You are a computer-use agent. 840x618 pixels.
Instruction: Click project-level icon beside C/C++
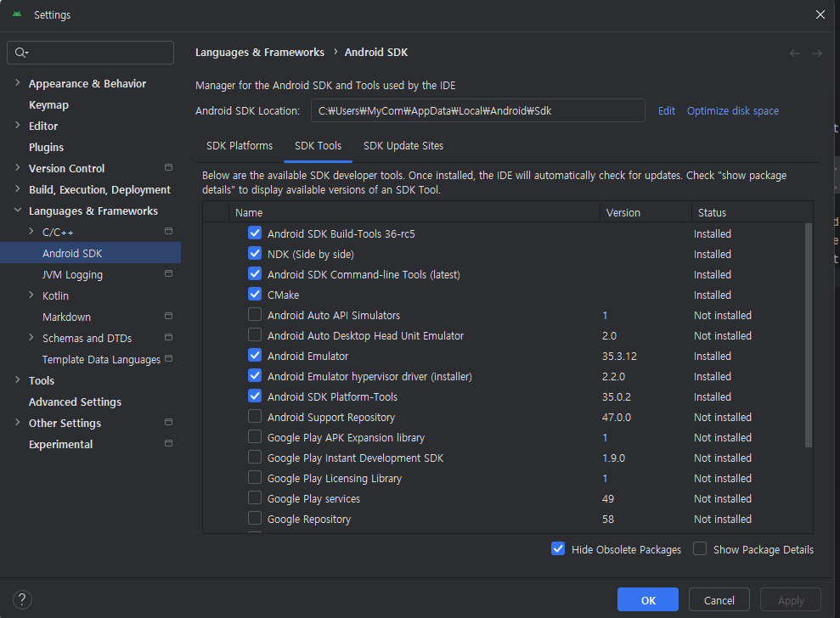pyautogui.click(x=168, y=232)
